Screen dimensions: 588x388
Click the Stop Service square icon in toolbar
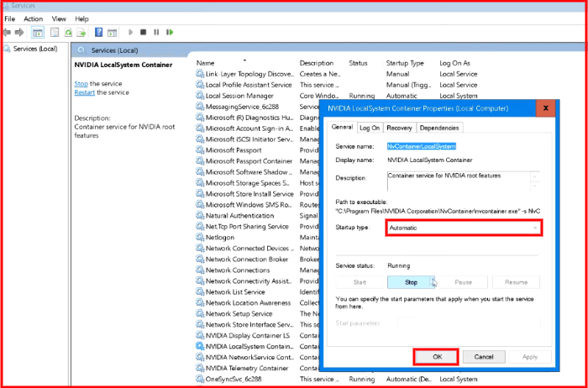pyautogui.click(x=143, y=32)
